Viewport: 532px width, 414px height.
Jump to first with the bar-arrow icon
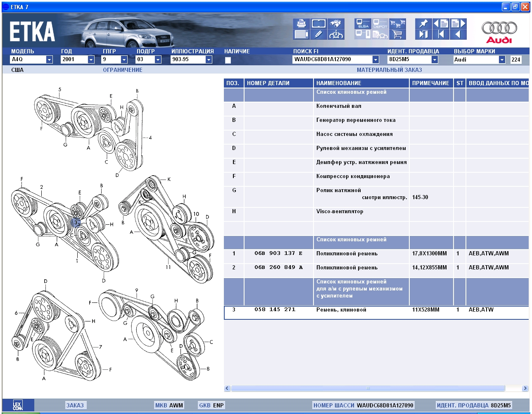click(x=441, y=34)
